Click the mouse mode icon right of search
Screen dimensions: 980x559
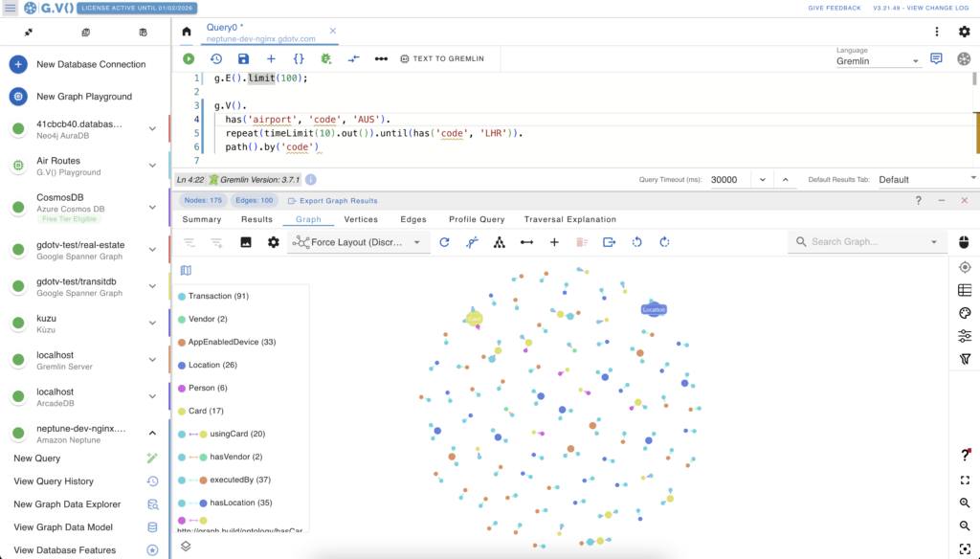964,242
